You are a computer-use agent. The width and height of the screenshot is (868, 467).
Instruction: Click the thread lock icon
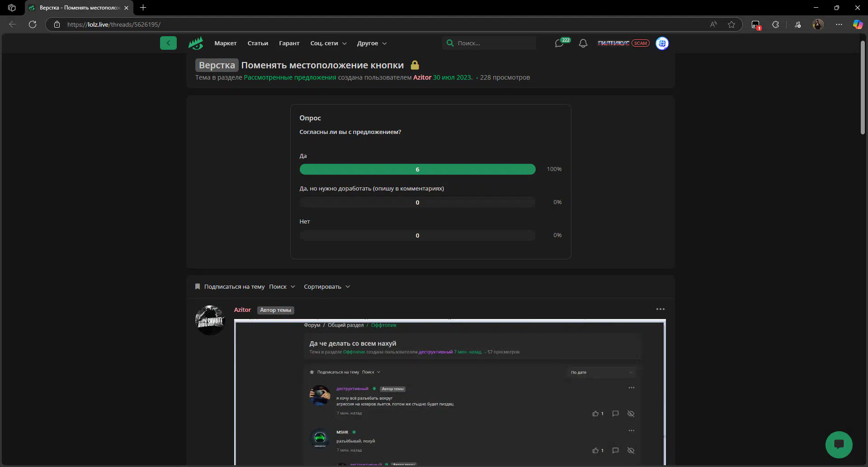click(x=415, y=65)
